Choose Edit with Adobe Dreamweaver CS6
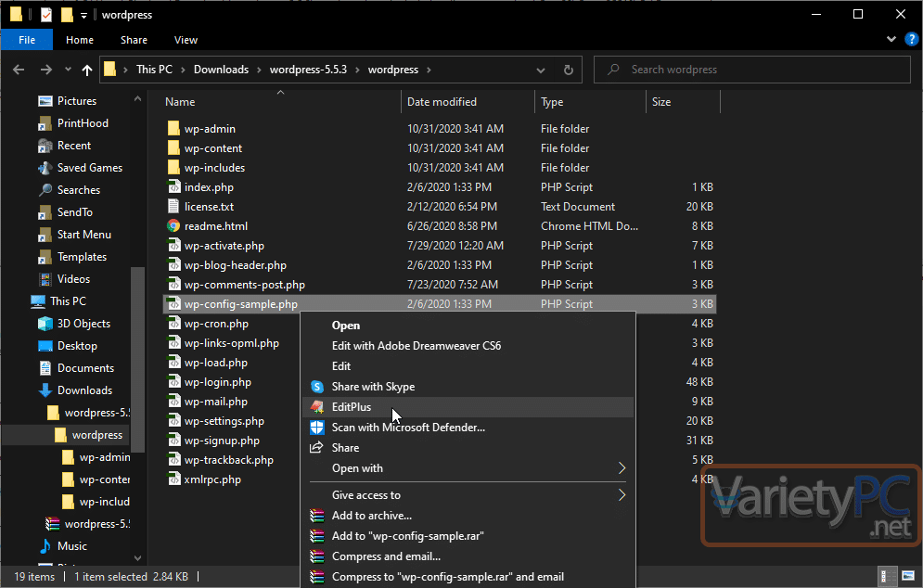The image size is (923, 588). pos(417,346)
